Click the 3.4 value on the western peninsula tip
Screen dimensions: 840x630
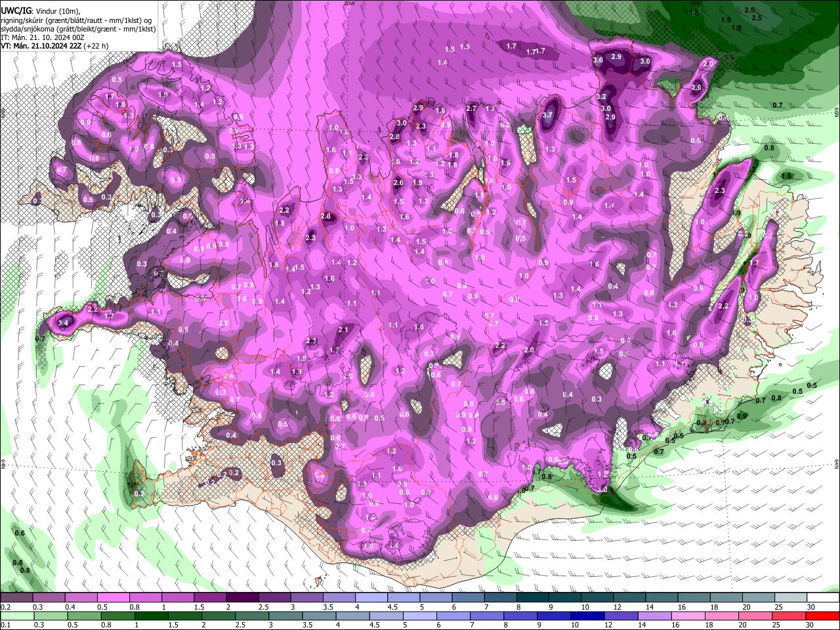click(64, 323)
